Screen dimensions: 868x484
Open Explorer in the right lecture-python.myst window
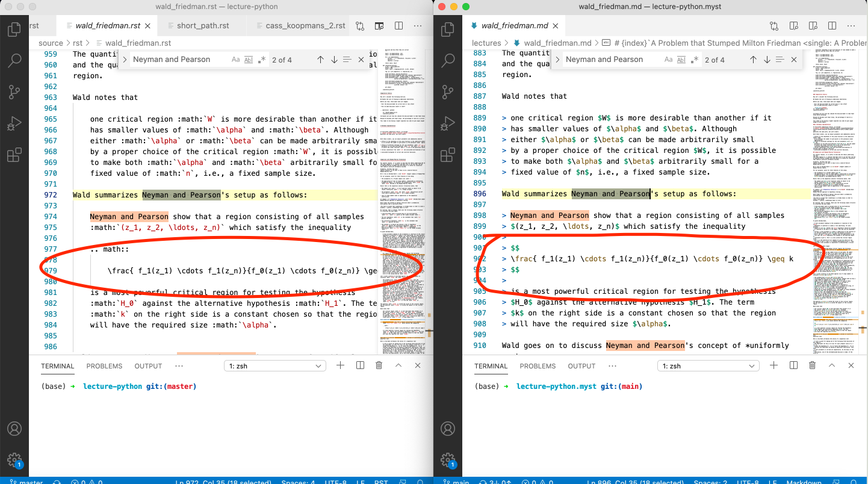pyautogui.click(x=448, y=29)
